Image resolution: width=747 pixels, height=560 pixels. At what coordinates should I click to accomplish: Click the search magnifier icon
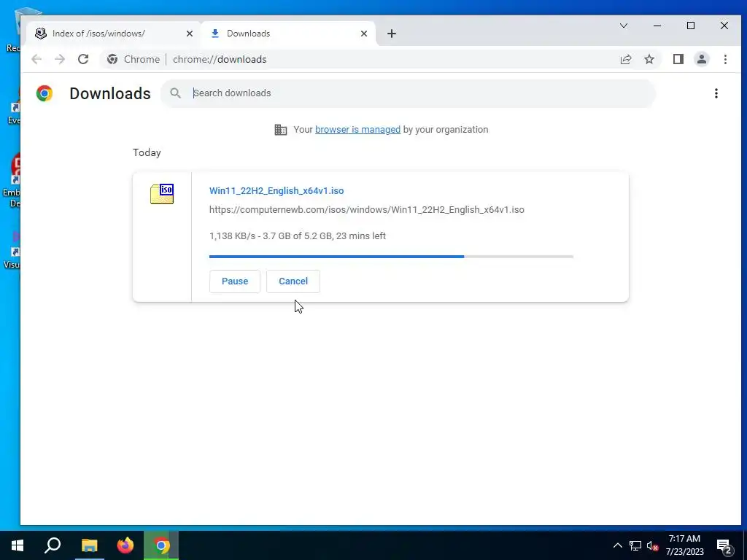coord(175,93)
